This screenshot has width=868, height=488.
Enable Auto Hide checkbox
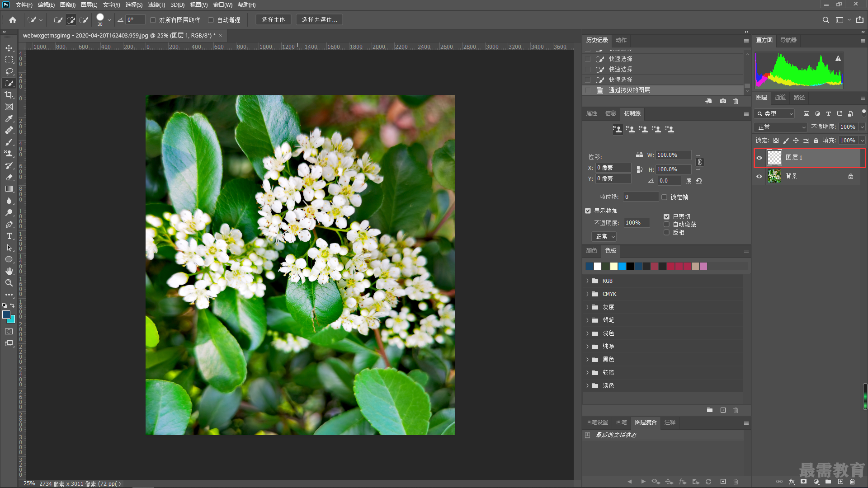(666, 225)
